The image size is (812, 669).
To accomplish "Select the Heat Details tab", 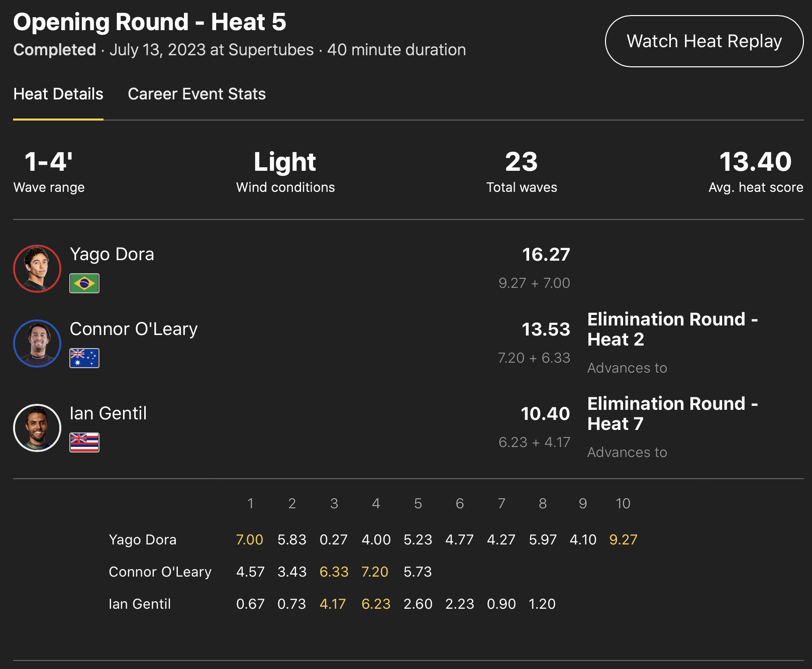I will pyautogui.click(x=58, y=94).
